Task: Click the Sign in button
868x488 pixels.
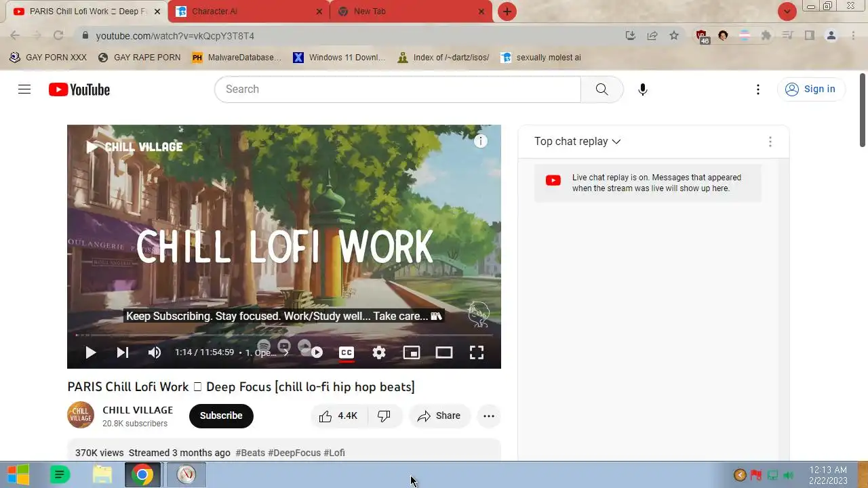Action: 810,89
